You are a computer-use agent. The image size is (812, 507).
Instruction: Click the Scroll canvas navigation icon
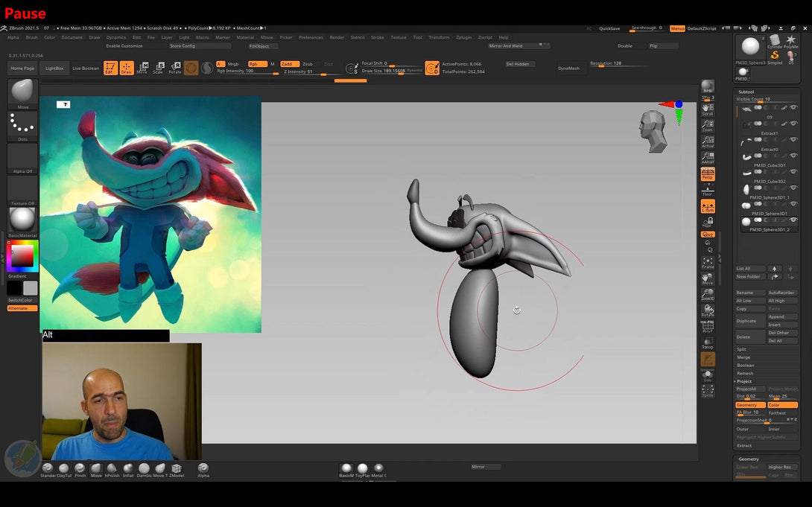708,109
